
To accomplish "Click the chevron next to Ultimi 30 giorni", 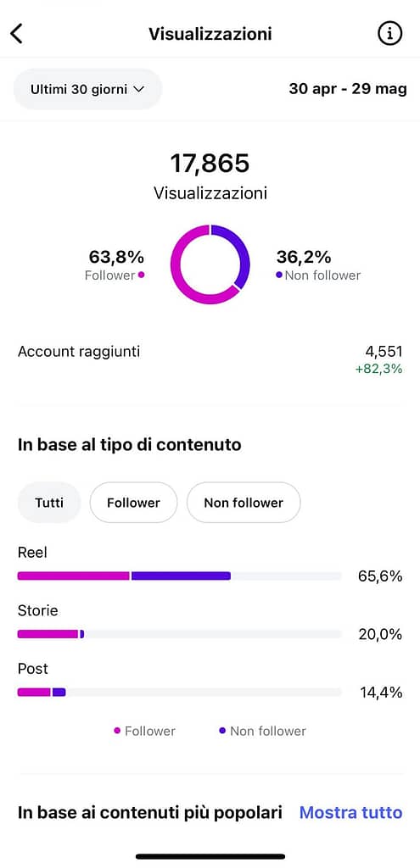I will 138,89.
